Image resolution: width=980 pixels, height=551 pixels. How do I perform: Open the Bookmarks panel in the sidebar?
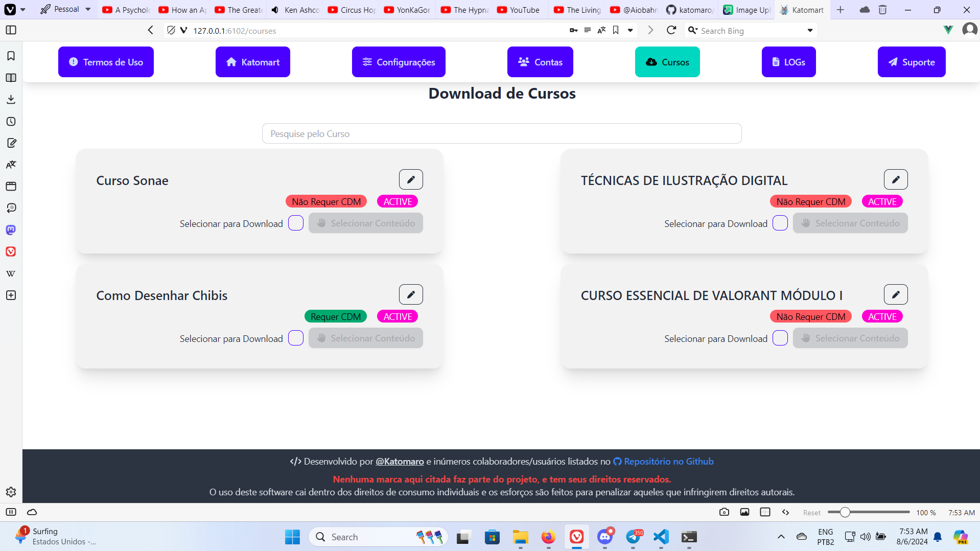click(x=11, y=56)
